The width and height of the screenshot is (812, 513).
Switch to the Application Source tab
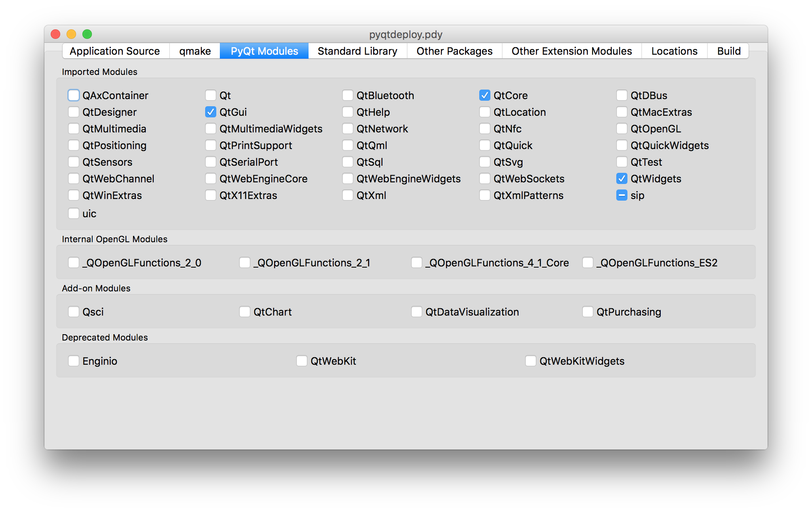(x=115, y=51)
